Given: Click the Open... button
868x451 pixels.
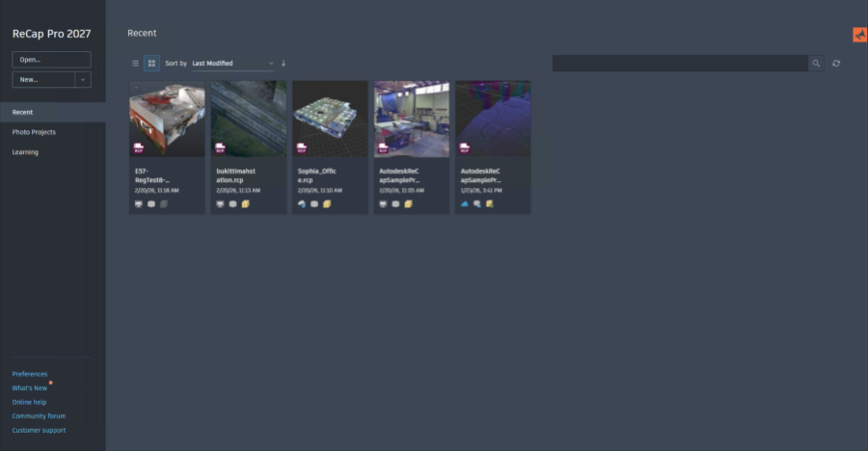Looking at the screenshot, I should (x=51, y=60).
